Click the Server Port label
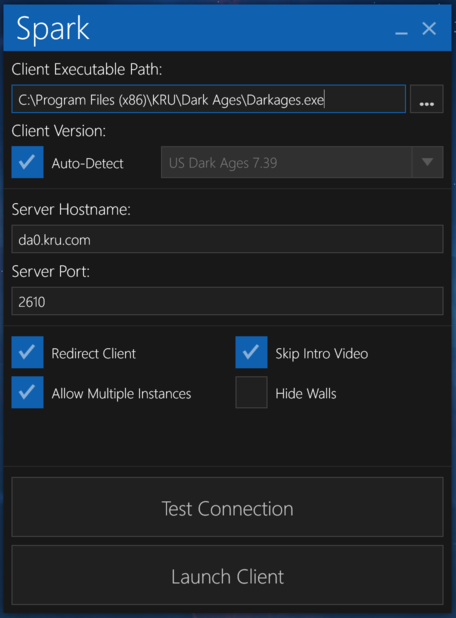This screenshot has width=456, height=618. (x=50, y=272)
